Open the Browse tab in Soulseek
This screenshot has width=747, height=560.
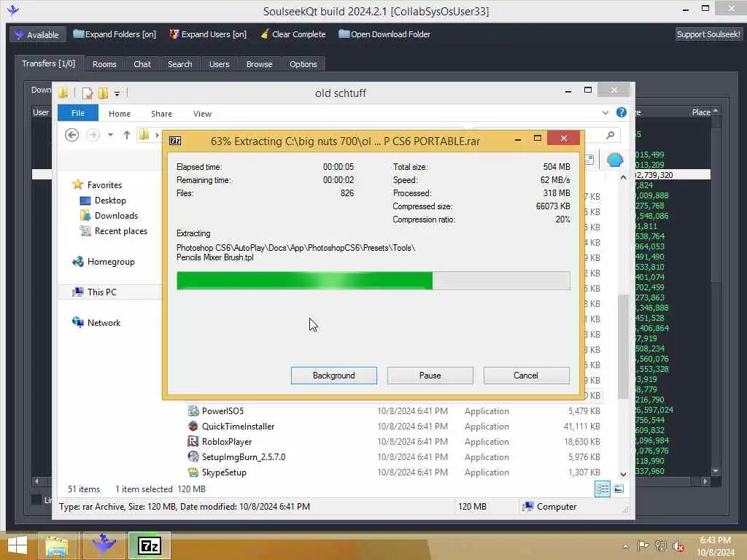pos(259,64)
